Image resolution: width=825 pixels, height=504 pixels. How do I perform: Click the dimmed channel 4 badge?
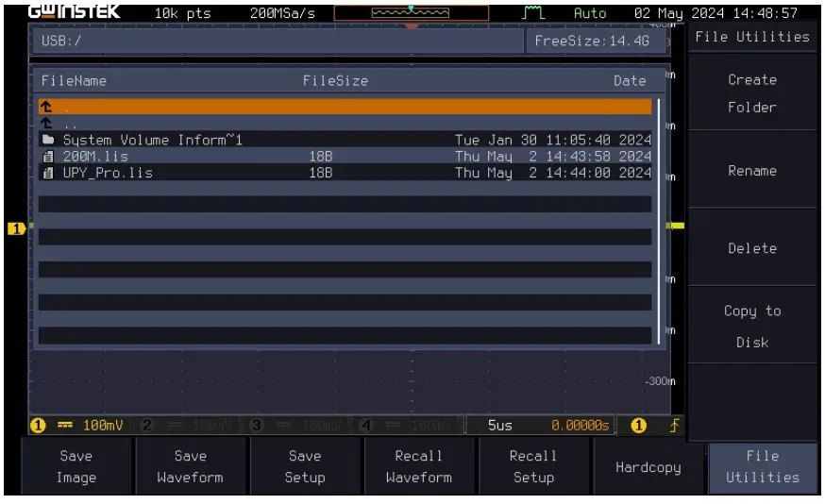[x=366, y=425]
